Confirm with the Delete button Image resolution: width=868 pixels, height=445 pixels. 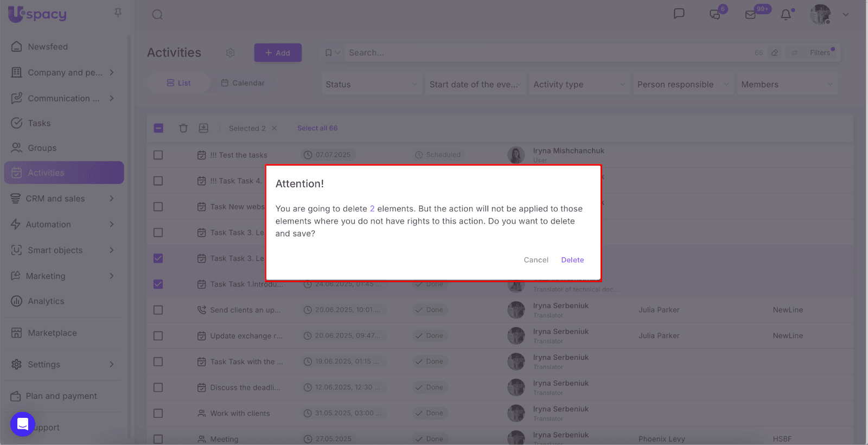click(x=572, y=260)
